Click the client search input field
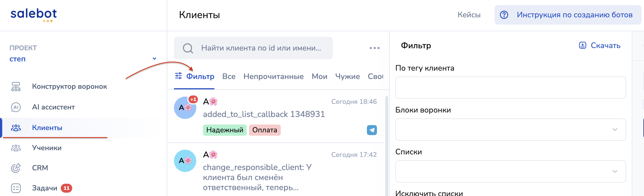Image resolution: width=644 pixels, height=196 pixels. click(x=261, y=48)
